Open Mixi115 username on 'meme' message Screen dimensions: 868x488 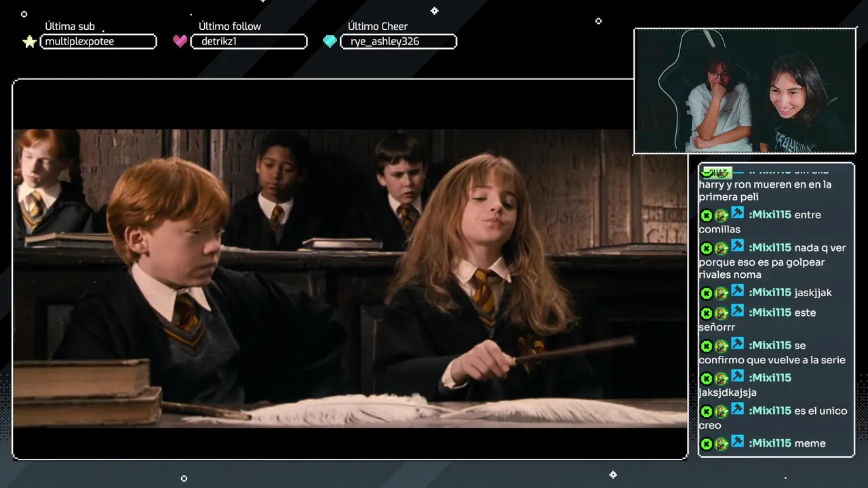click(x=770, y=443)
